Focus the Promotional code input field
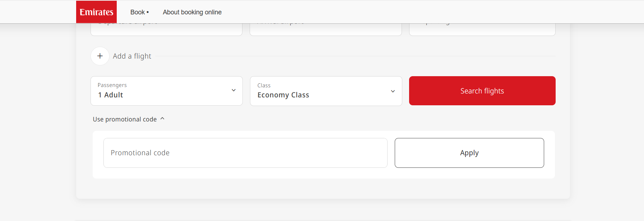This screenshot has height=221, width=644. (245, 153)
